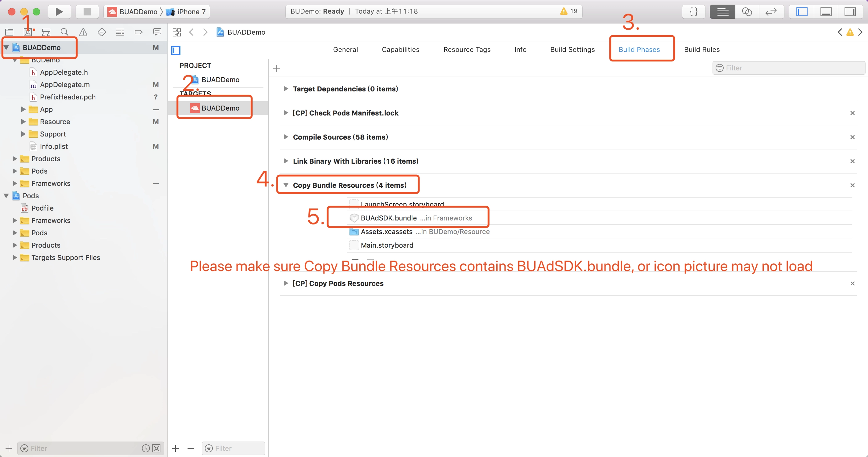Select Assets.xcassets resource row
The height and width of the screenshot is (457, 868).
point(599,232)
